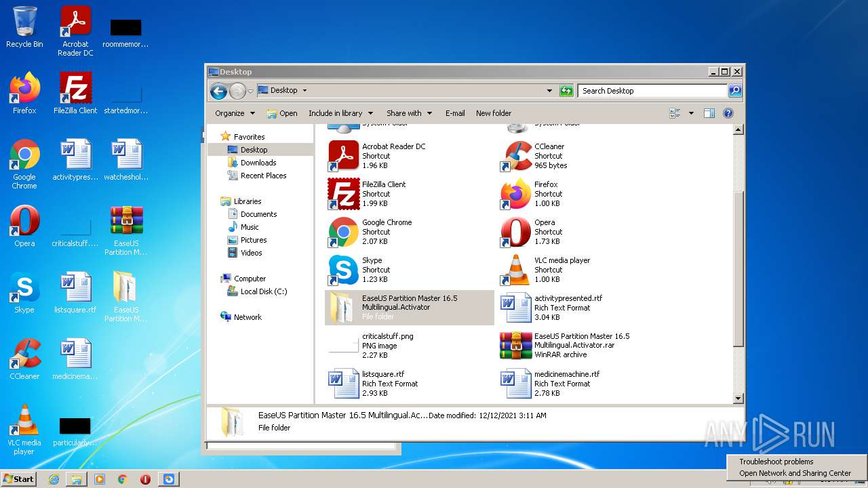Open Explorer help button

(x=728, y=113)
